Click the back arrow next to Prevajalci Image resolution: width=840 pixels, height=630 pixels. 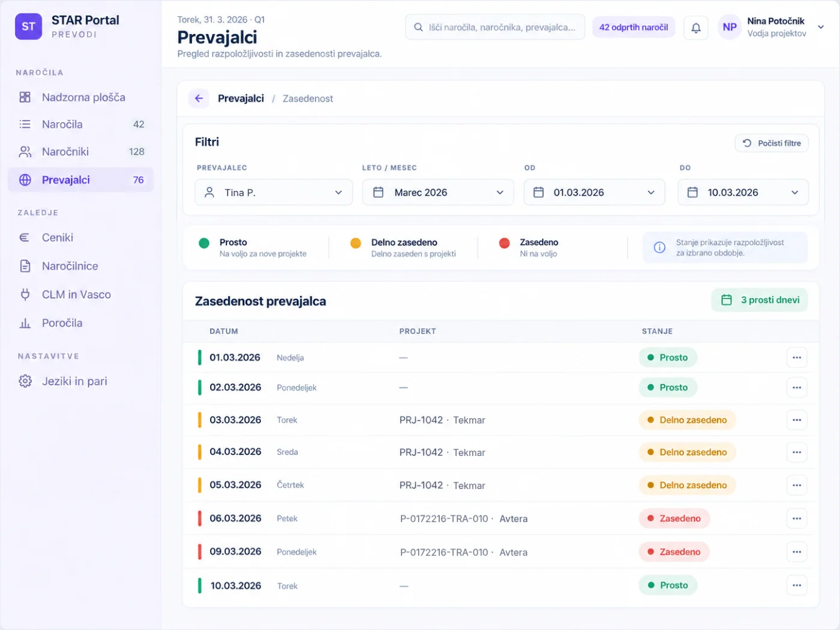199,98
